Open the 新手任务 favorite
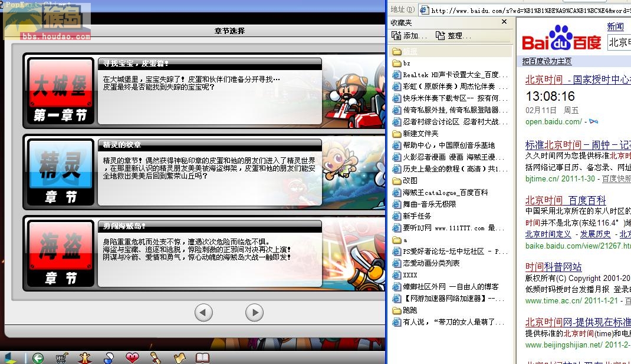 tap(411, 216)
